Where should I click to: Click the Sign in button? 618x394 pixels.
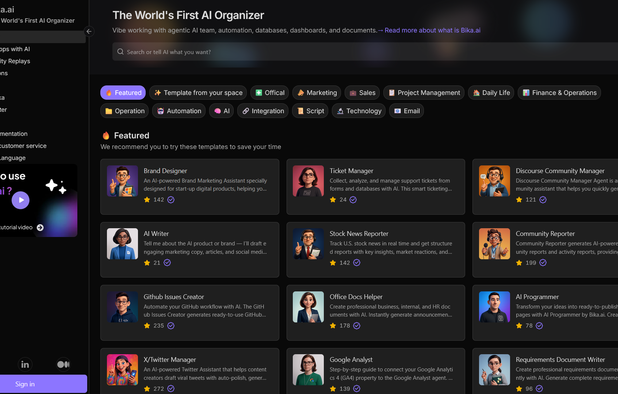coord(43,384)
